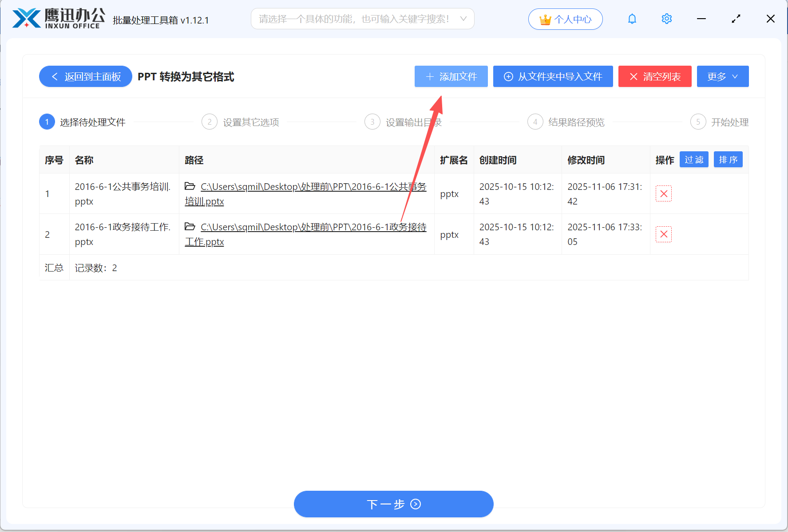Click 返回到主面板 button
788x532 pixels.
click(85, 76)
